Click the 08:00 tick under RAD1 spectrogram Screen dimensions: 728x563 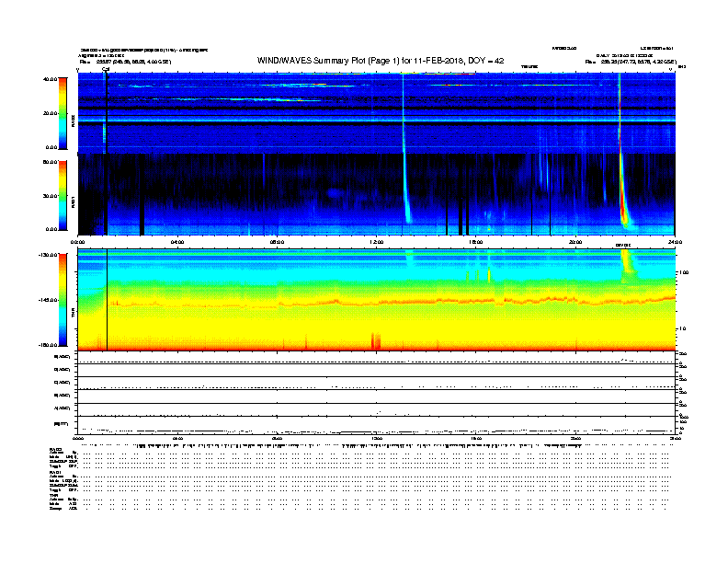click(x=277, y=242)
